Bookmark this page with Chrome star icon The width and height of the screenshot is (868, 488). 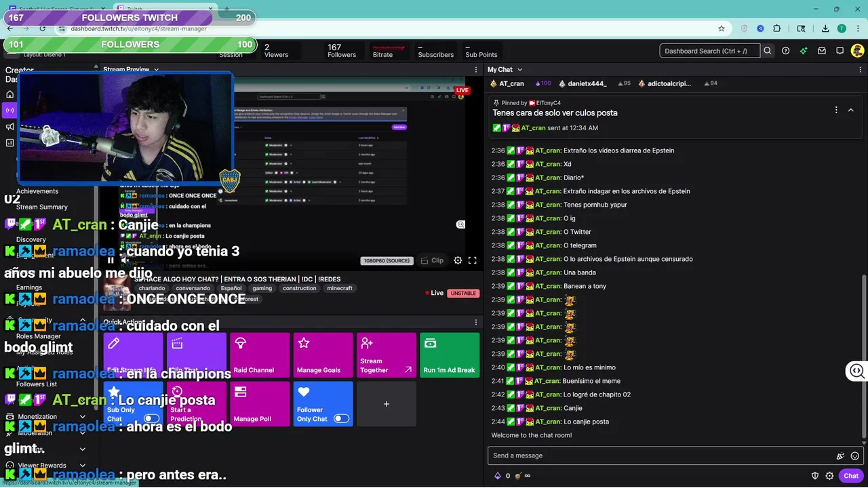pyautogui.click(x=722, y=28)
